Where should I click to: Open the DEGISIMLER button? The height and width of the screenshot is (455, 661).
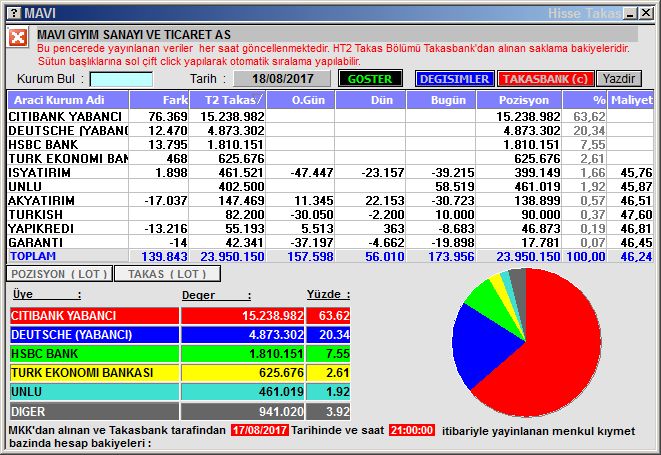454,79
